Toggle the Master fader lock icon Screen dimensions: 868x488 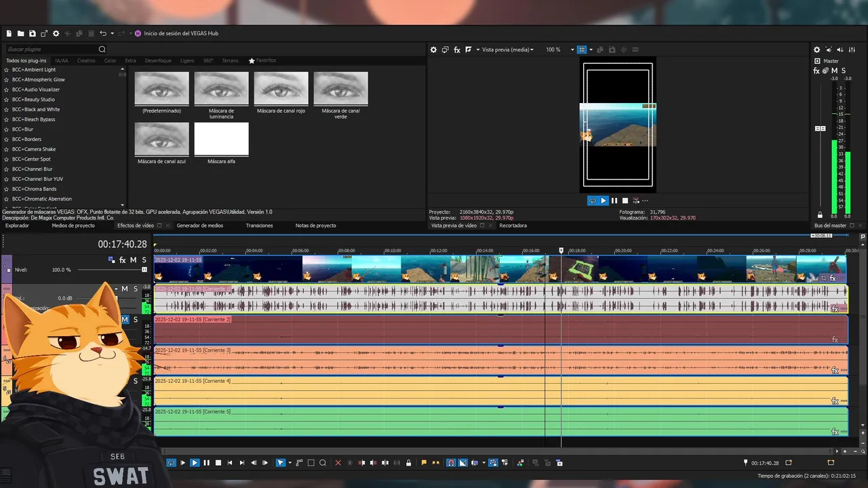820,214
